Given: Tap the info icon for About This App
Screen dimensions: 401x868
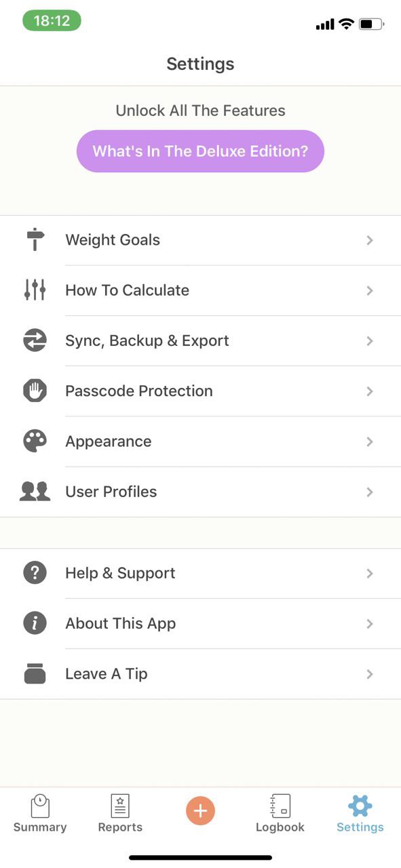Looking at the screenshot, I should (35, 623).
